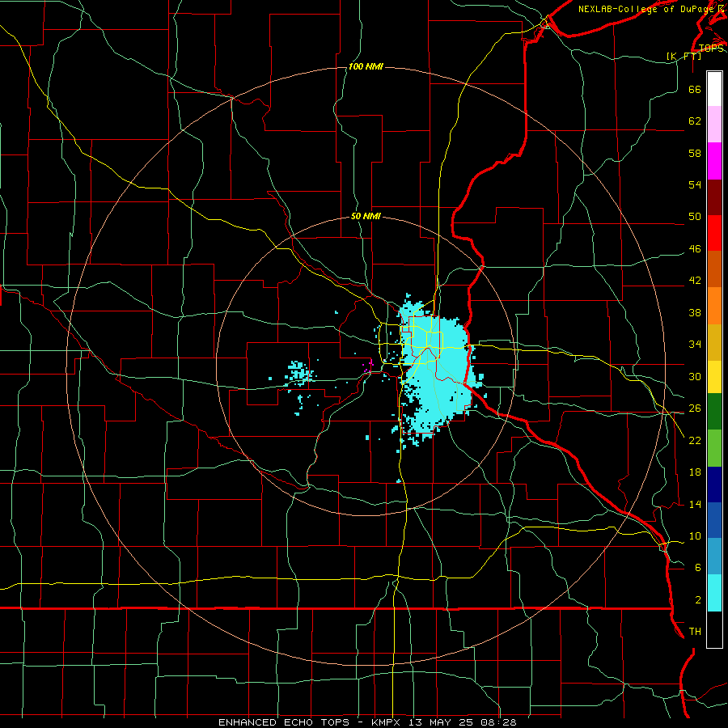
Task: Click the "6" legend value
Action: pyautogui.click(x=698, y=567)
